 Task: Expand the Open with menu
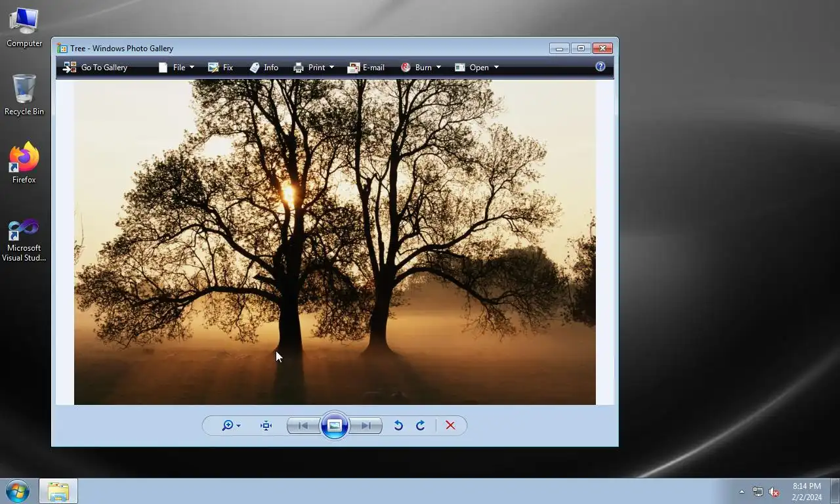[x=476, y=67]
